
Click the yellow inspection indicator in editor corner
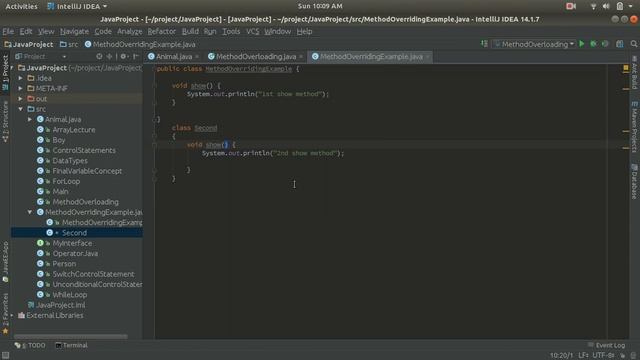626,68
